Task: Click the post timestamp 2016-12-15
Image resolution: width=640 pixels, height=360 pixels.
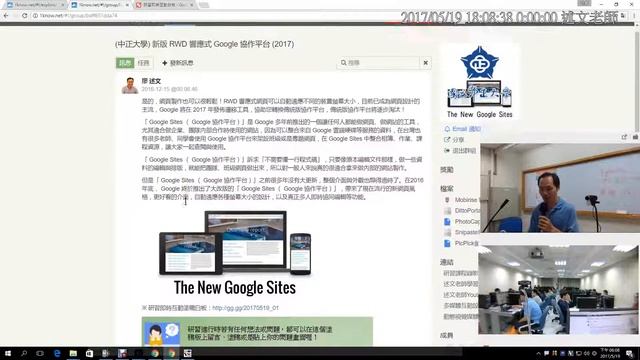Action: point(169,89)
